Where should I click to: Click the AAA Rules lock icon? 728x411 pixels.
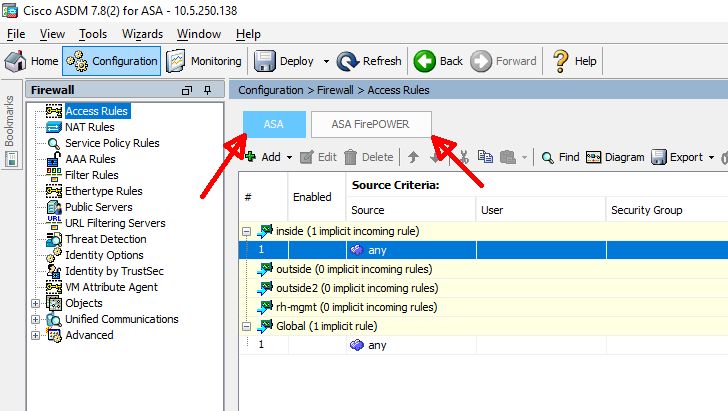click(x=54, y=159)
